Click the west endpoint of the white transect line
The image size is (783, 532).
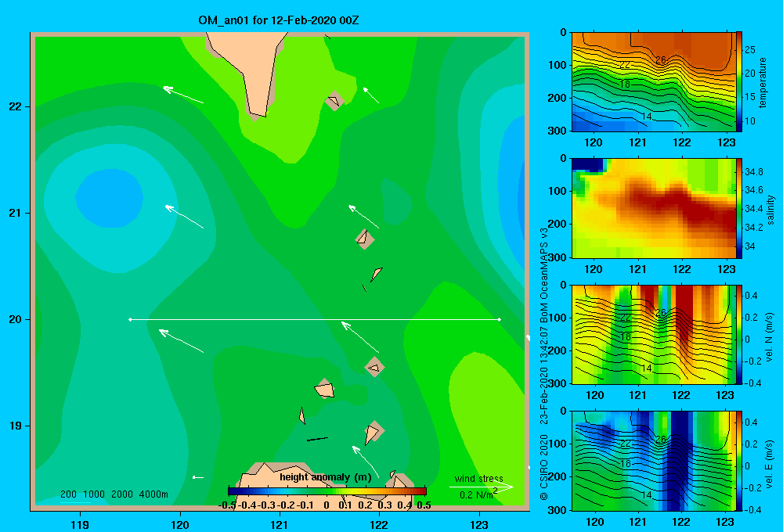coord(130,319)
